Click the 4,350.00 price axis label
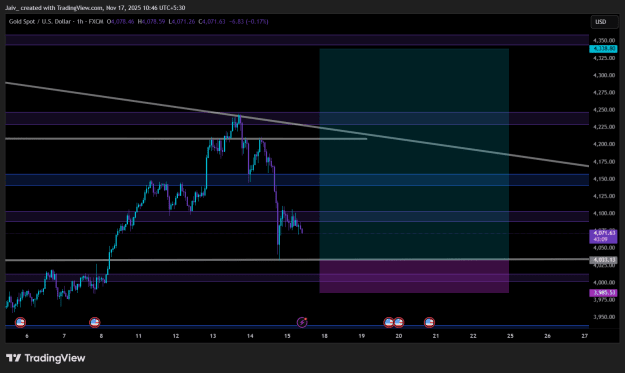625x373 pixels. [x=604, y=41]
